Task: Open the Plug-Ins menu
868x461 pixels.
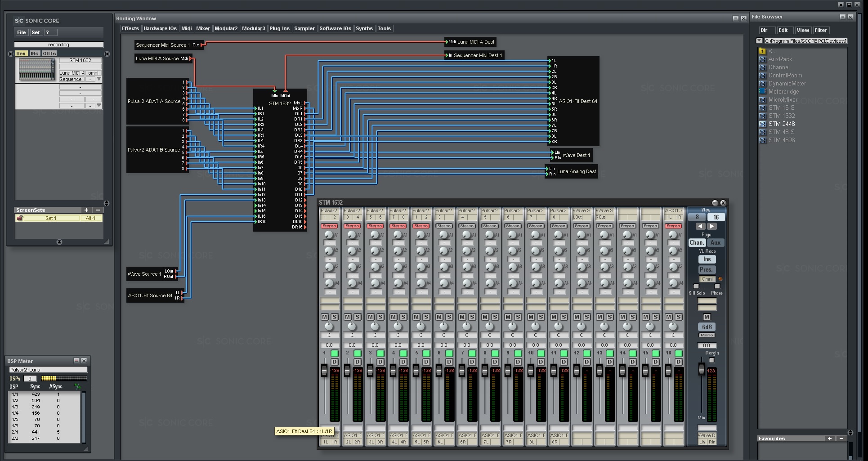Action: pyautogui.click(x=279, y=28)
